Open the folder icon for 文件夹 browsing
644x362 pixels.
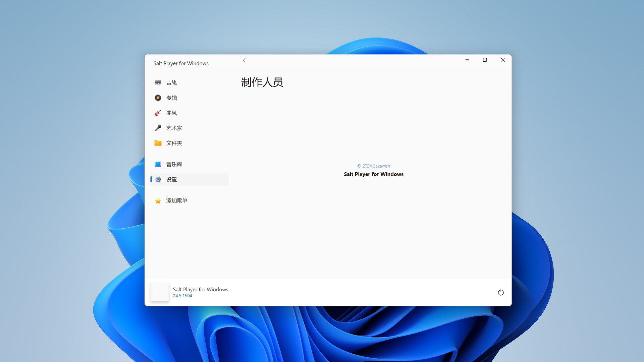tap(158, 143)
